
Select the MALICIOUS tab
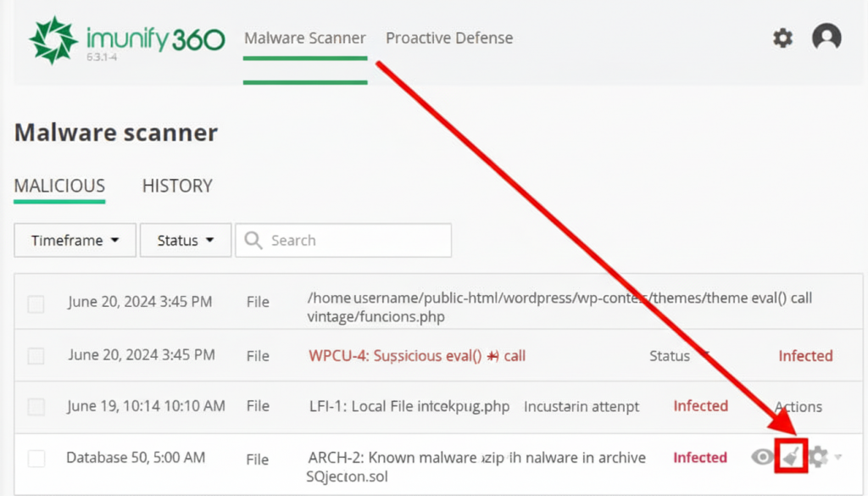59,186
